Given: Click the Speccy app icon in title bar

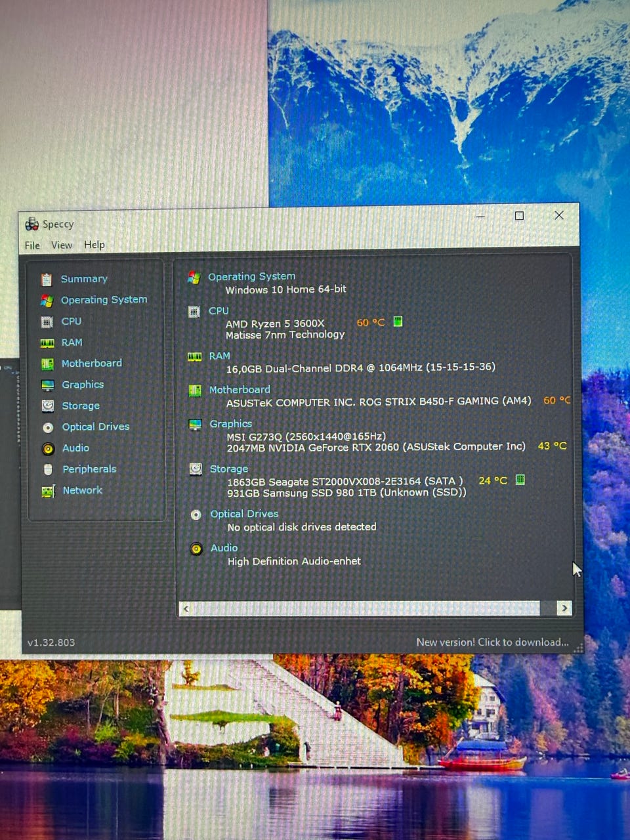Looking at the screenshot, I should pos(31,224).
